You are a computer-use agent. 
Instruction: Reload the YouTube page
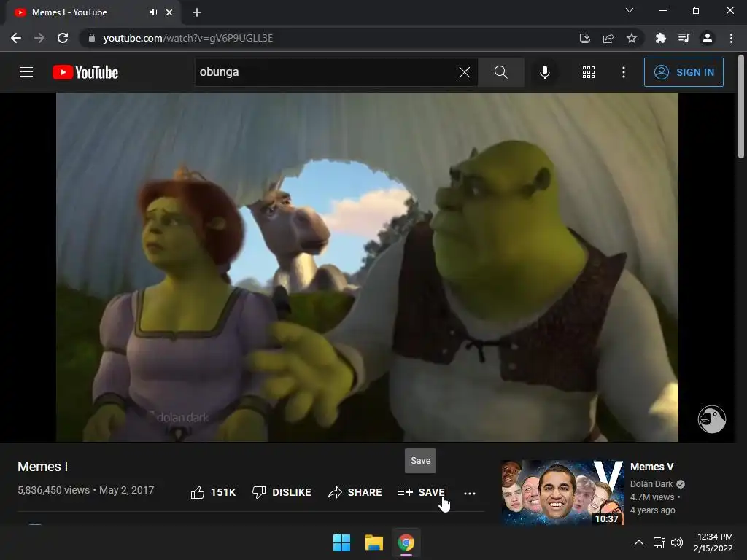(63, 38)
